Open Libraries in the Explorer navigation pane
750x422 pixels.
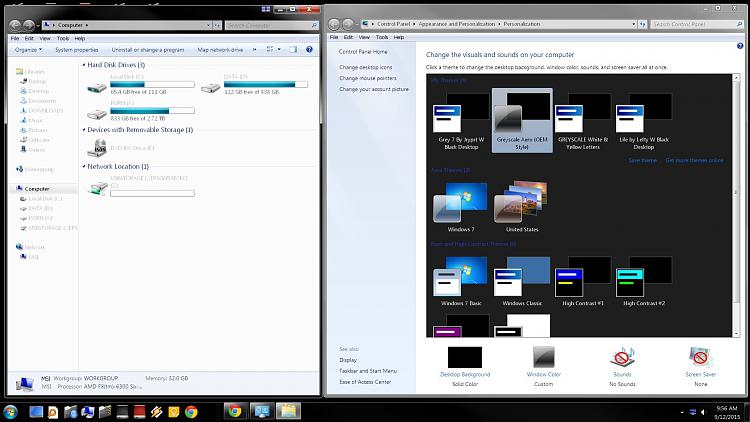(31, 72)
